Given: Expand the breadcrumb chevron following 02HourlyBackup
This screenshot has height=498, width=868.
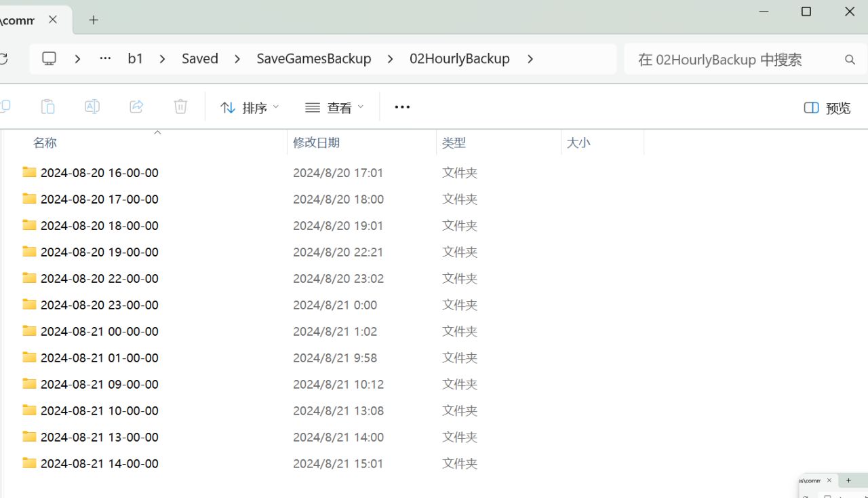Looking at the screenshot, I should coord(530,59).
